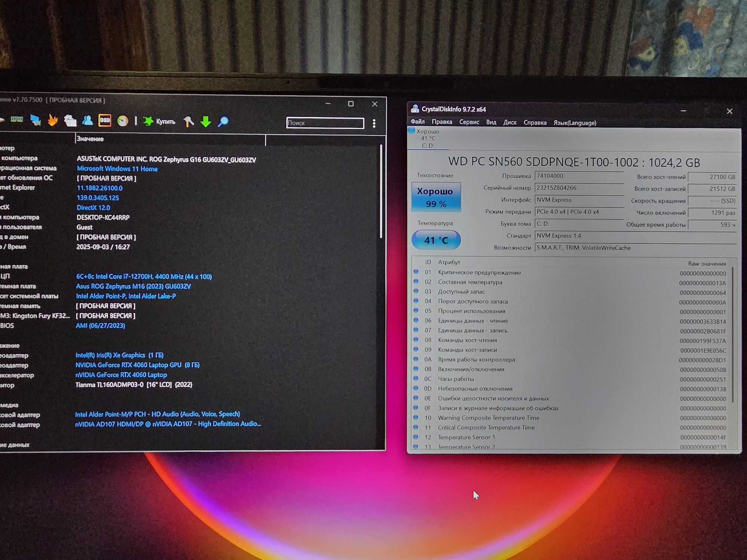Open the Вид menu in CrystalDiskInfo
This screenshot has width=747, height=560.
pyautogui.click(x=491, y=122)
